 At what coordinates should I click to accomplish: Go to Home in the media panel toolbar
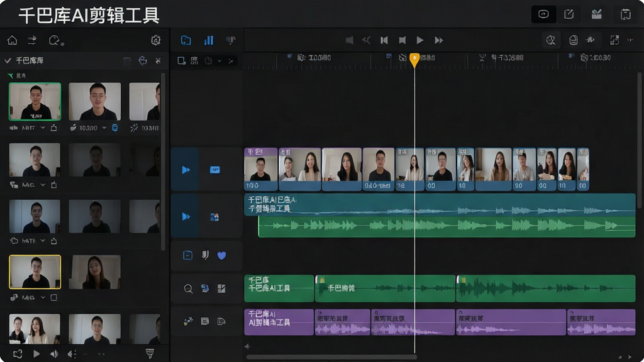point(13,40)
